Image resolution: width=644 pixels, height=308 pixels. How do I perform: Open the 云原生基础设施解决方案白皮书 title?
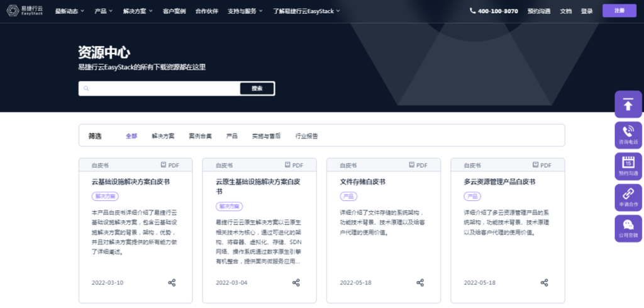pos(258,186)
